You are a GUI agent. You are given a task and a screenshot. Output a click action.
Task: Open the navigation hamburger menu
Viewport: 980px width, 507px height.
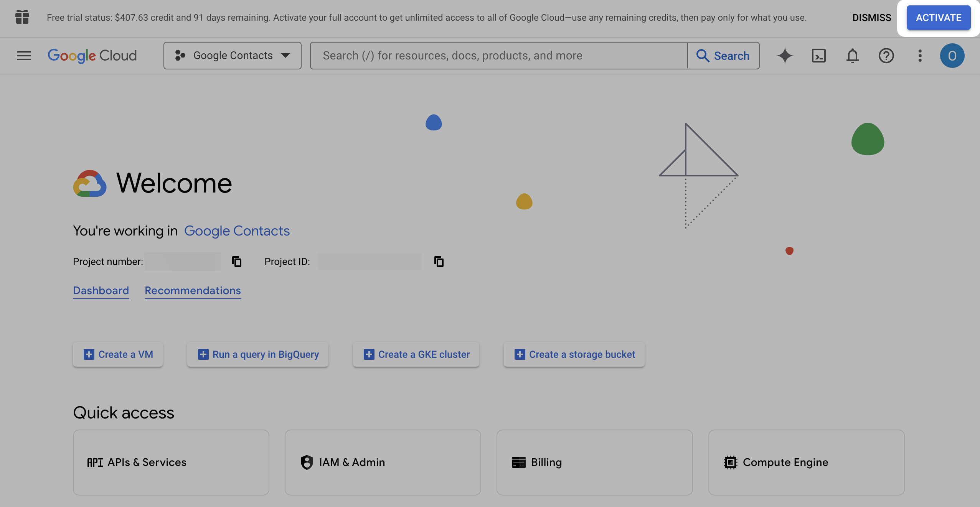(23, 56)
